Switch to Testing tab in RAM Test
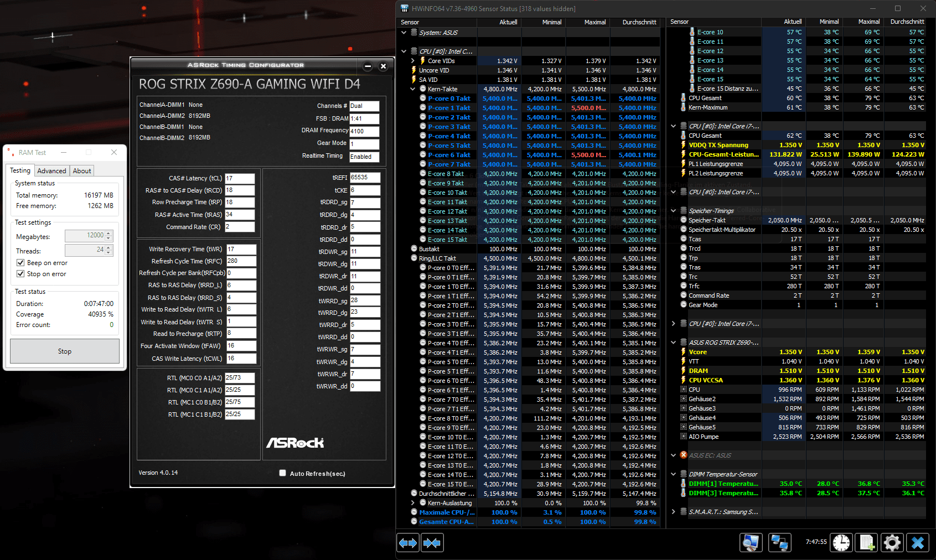The height and width of the screenshot is (560, 936). click(20, 171)
